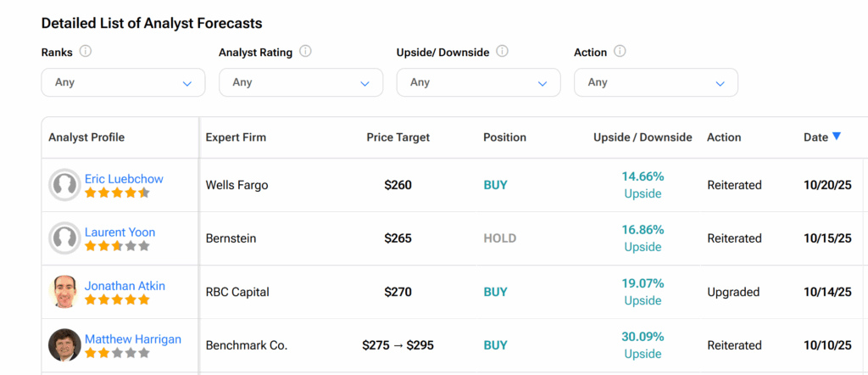The image size is (868, 375).
Task: Expand the Action filter dropdown
Action: coord(655,82)
